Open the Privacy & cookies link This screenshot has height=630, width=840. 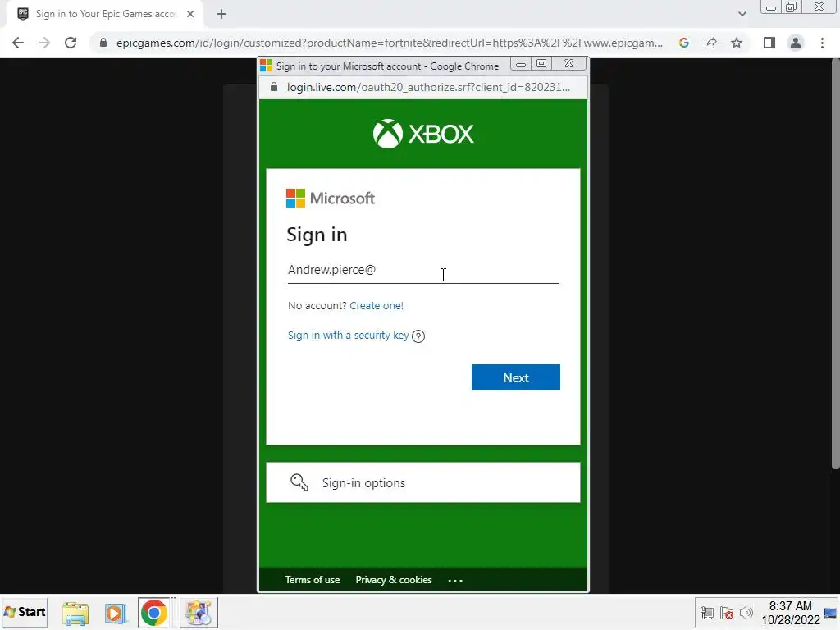tap(394, 580)
